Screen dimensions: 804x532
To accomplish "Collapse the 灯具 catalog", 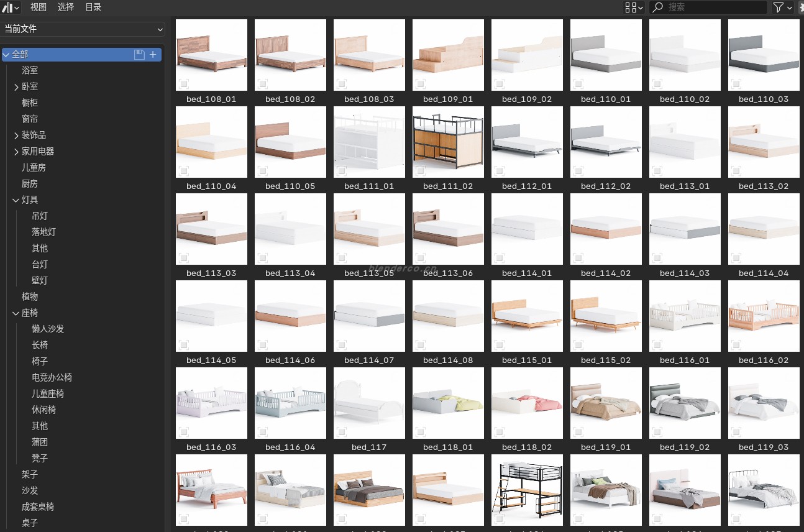I will (16, 200).
